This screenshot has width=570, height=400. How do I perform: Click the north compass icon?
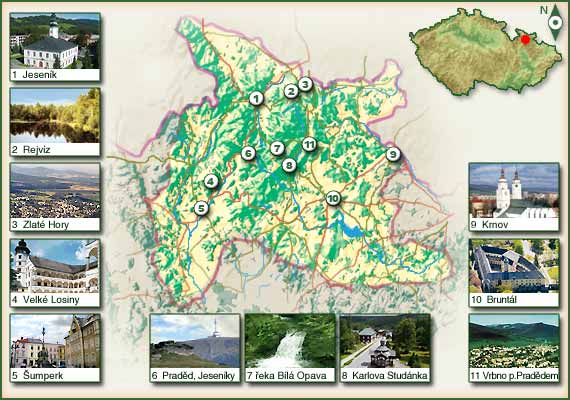click(555, 23)
